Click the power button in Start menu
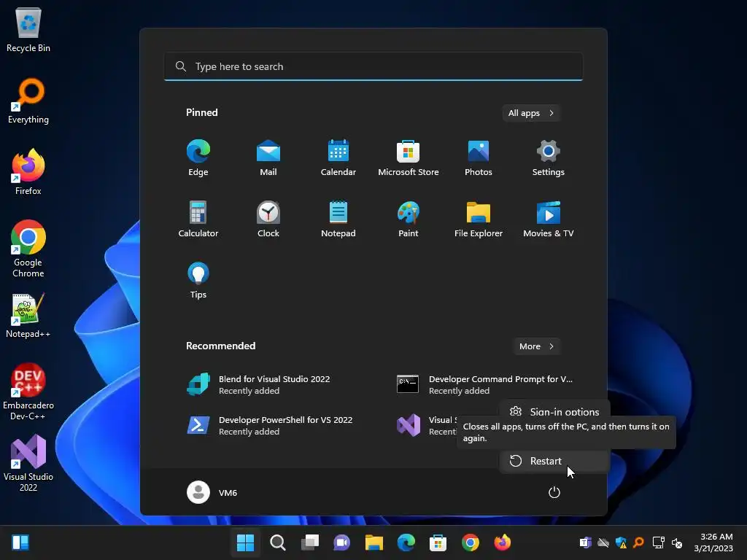 [554, 492]
